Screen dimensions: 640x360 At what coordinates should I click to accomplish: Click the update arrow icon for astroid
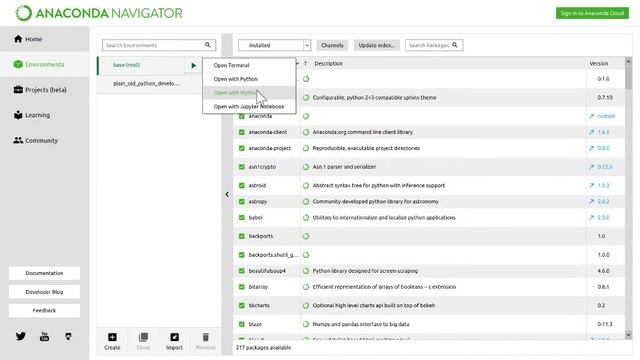click(591, 185)
